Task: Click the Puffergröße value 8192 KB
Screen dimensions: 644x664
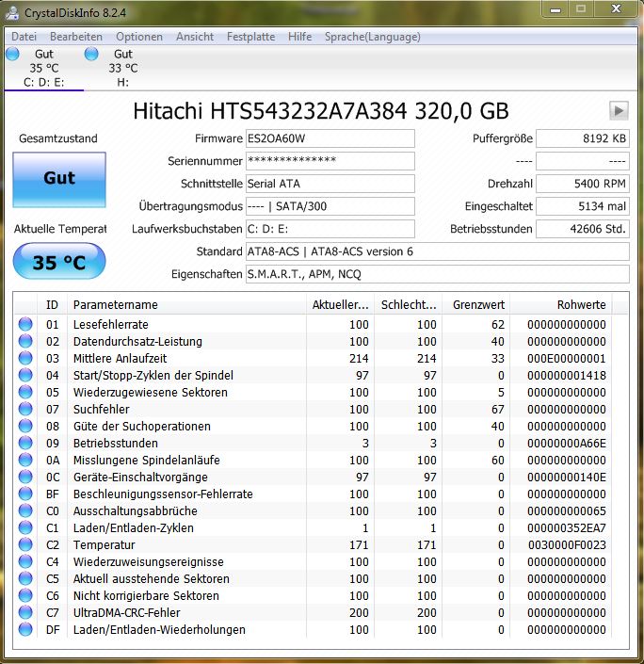Action: [x=583, y=138]
